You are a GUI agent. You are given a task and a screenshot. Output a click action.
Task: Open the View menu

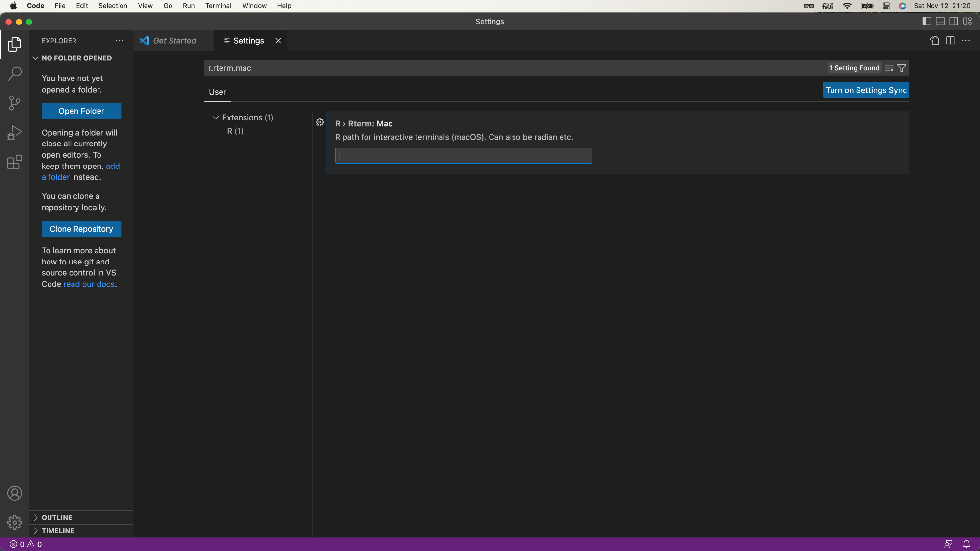(x=145, y=6)
